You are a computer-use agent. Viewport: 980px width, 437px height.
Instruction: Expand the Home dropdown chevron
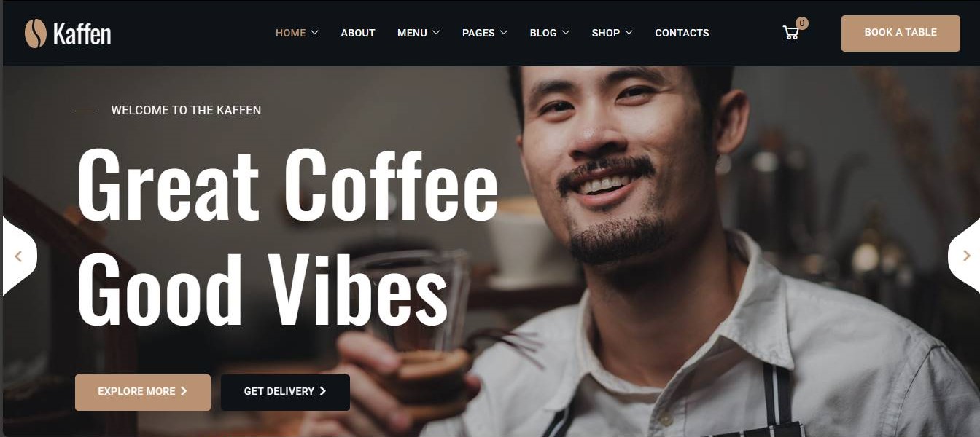click(x=314, y=33)
